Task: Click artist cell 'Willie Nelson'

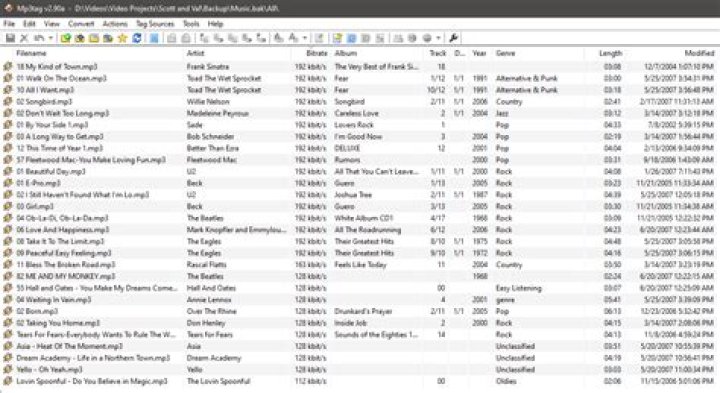Action: coord(208,101)
